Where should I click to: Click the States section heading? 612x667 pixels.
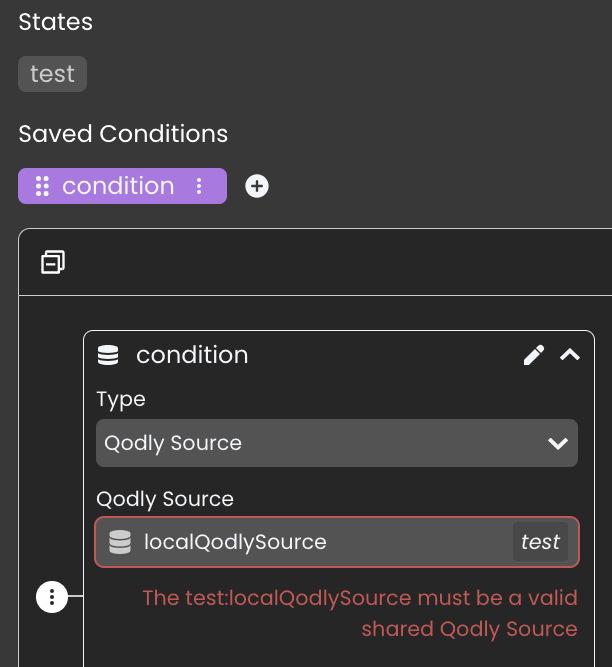click(x=56, y=22)
